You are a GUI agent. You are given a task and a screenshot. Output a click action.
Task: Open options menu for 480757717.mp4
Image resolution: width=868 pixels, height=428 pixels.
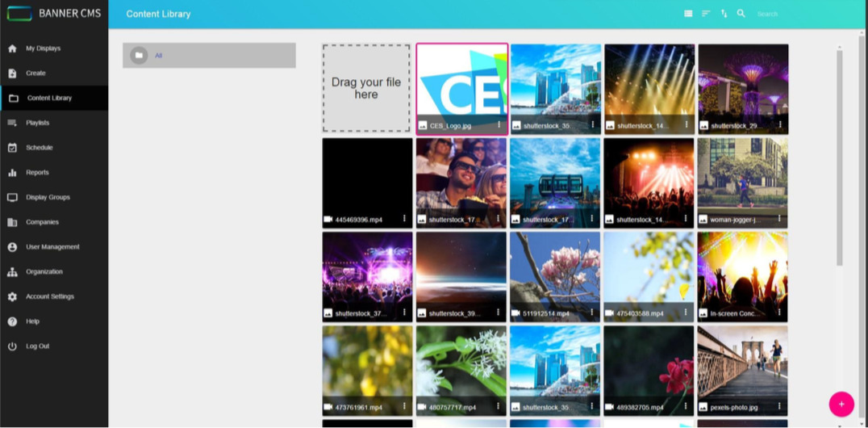click(x=499, y=406)
